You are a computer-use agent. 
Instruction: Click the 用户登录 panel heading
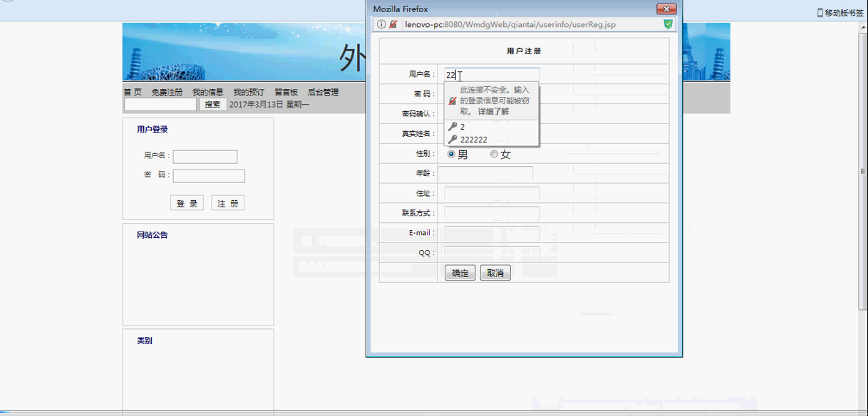coord(153,130)
